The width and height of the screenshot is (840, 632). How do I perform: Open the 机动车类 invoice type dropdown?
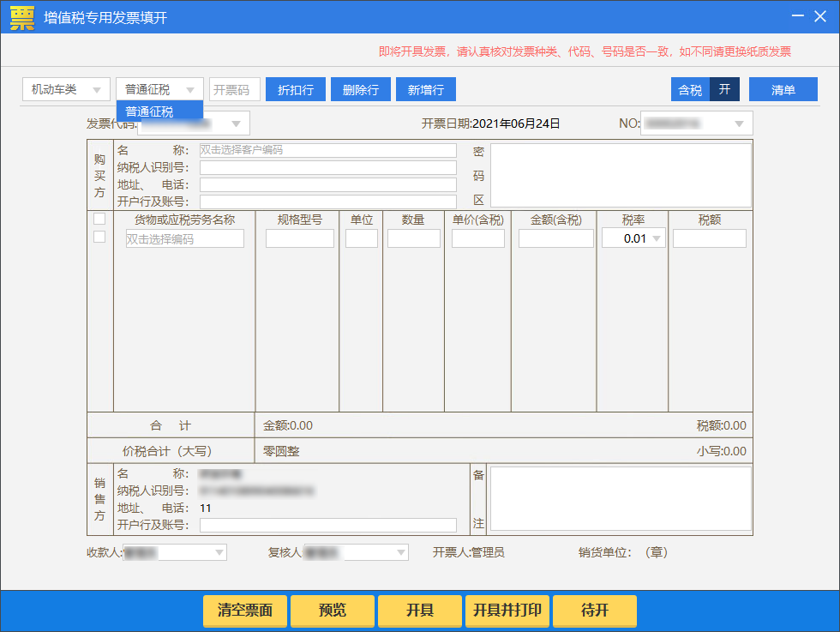pyautogui.click(x=67, y=89)
